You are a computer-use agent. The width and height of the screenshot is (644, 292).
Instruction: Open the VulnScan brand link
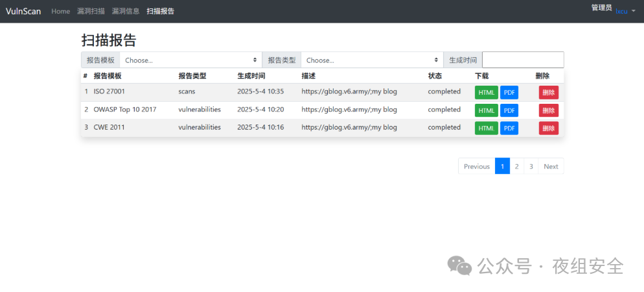pos(23,11)
